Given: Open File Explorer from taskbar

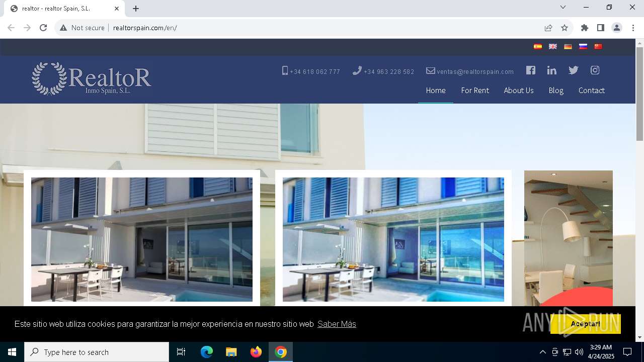Looking at the screenshot, I should click(231, 352).
